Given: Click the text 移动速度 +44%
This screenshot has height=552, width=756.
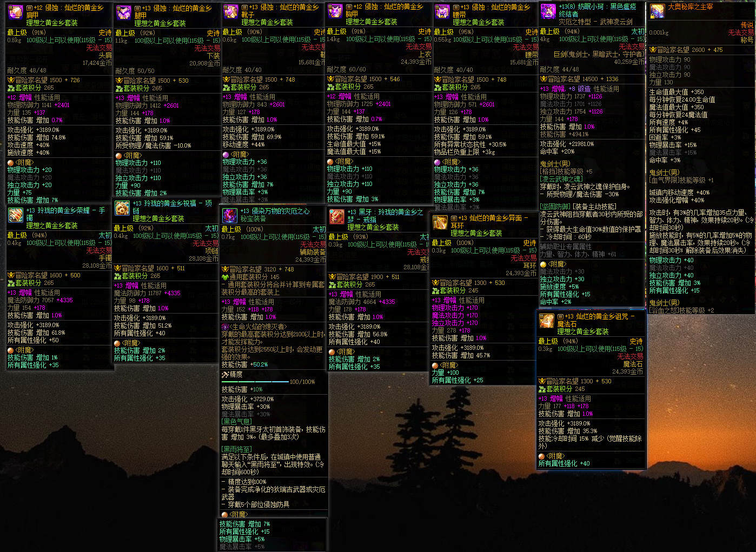Looking at the screenshot, I should tap(244, 144).
